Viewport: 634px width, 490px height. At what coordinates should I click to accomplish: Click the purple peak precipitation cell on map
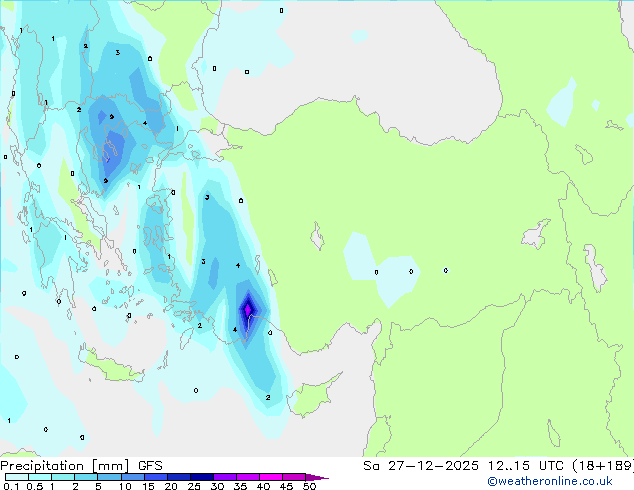click(x=248, y=310)
